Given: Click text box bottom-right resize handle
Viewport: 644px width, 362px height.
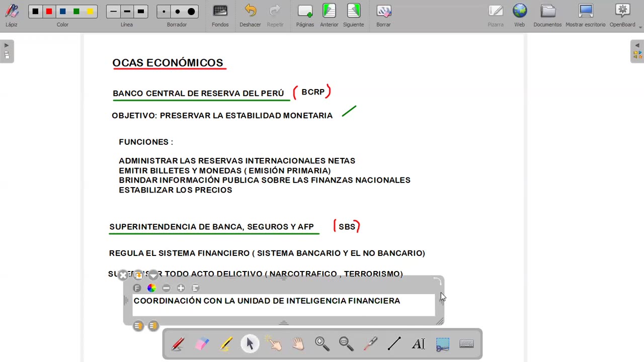Looking at the screenshot, I should click(440, 321).
